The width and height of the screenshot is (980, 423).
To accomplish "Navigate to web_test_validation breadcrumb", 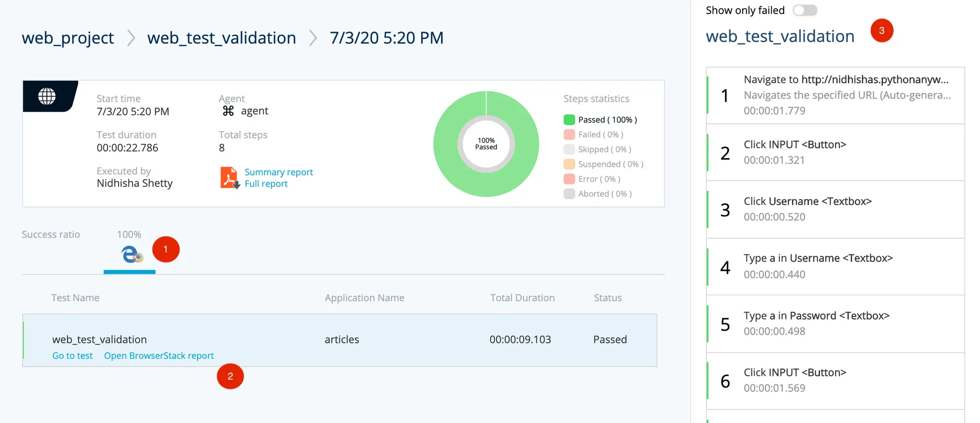I will pos(221,38).
